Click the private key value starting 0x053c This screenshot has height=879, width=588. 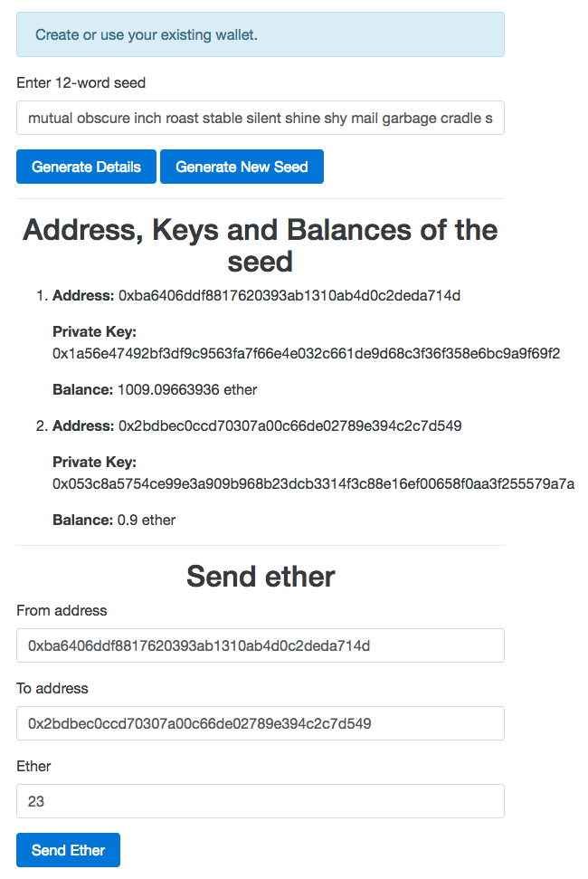pos(313,483)
